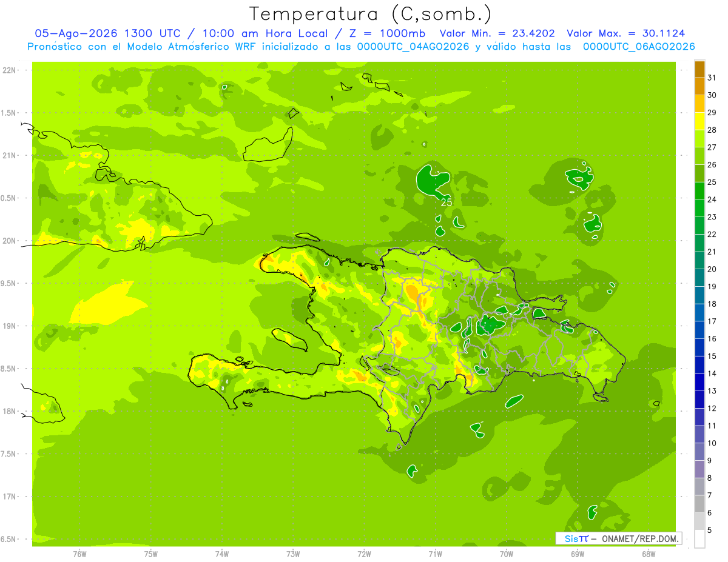Click the "70W" longitude label

pos(507,554)
